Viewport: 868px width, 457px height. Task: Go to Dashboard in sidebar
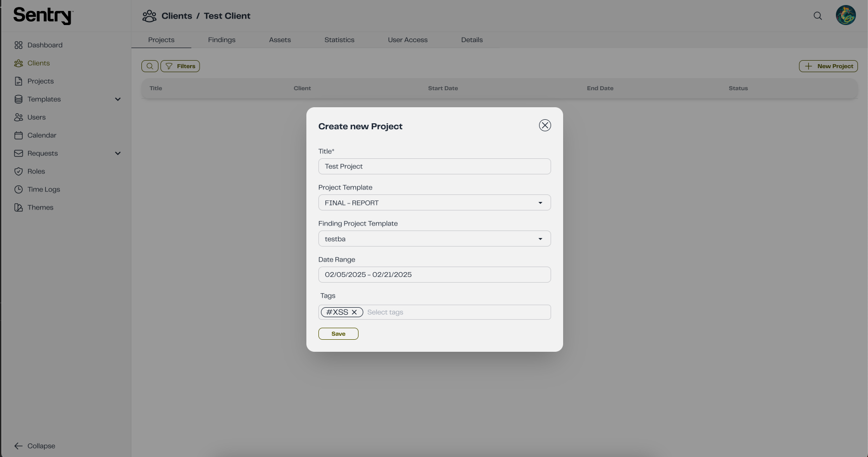[45, 45]
